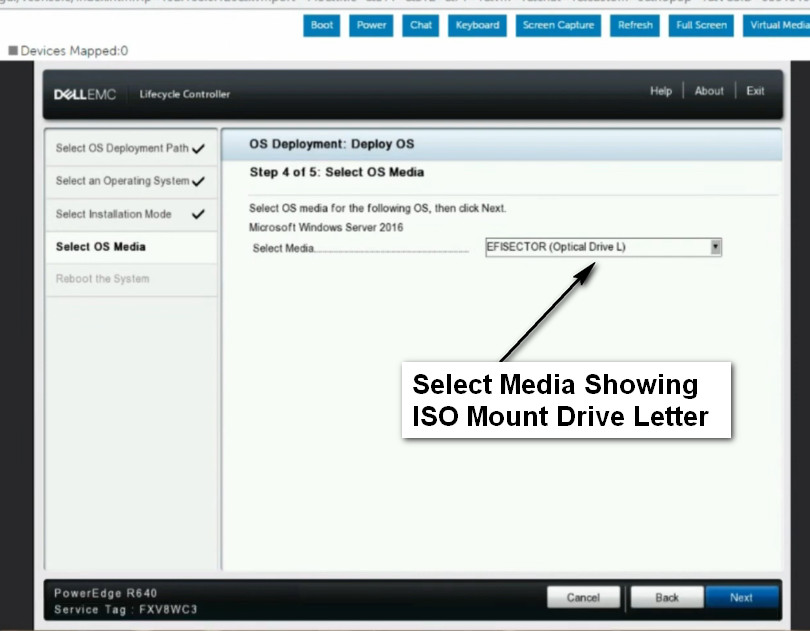Switch to Full Screen mode

coord(700,25)
